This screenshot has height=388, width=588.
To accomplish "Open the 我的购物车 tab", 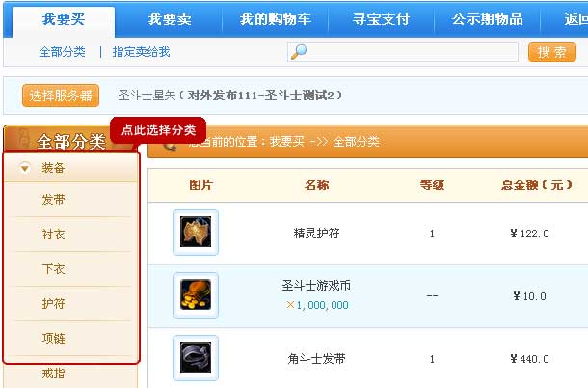I will pos(276,19).
